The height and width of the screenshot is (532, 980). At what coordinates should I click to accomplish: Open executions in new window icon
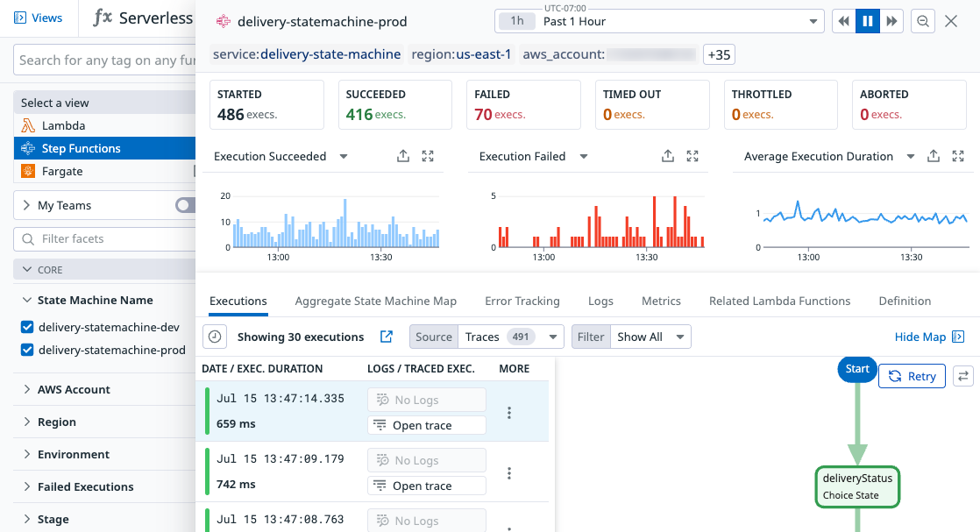[x=387, y=337]
